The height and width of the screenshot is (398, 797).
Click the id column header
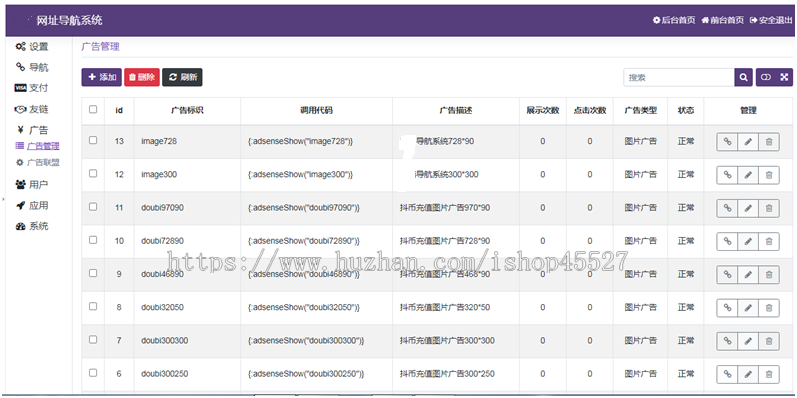119,110
